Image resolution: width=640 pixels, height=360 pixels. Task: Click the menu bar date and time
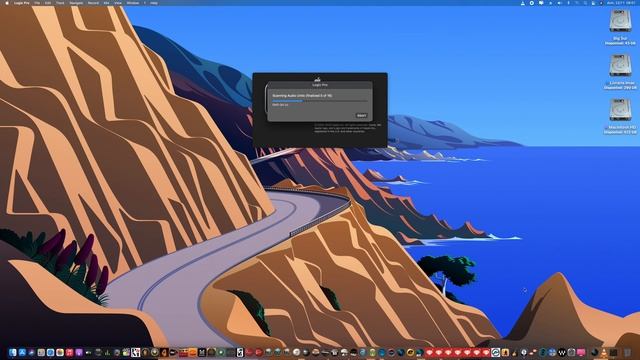pos(620,3)
